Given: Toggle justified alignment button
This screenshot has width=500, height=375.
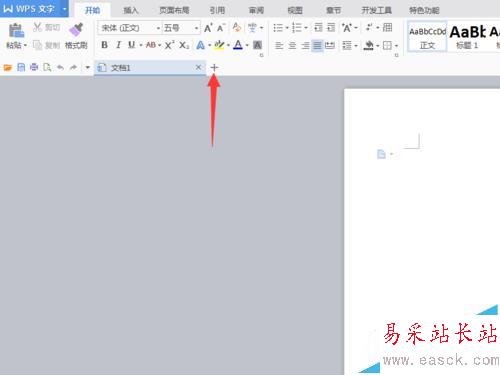Looking at the screenshot, I should pos(317,45).
